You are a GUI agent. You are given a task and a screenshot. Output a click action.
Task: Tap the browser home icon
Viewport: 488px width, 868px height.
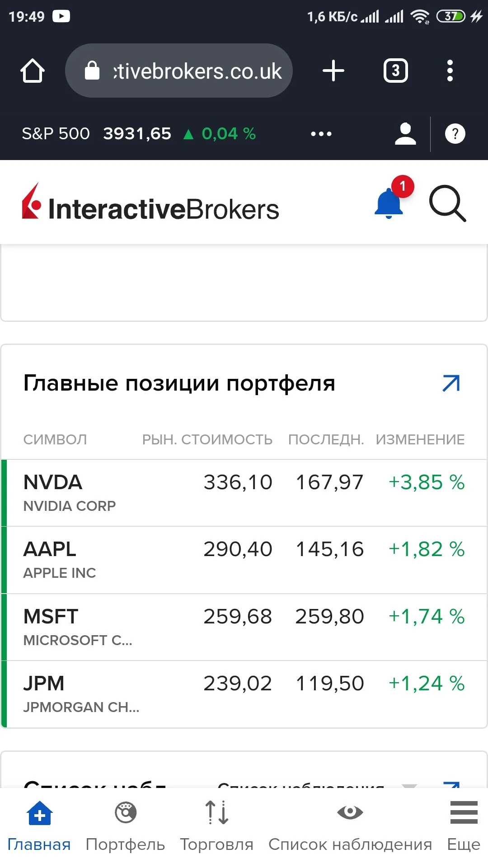click(x=33, y=71)
